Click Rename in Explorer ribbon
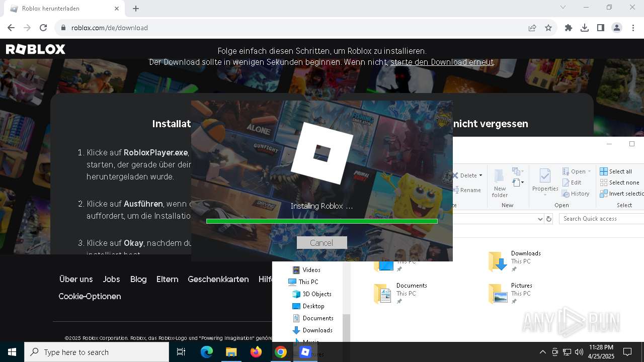 click(466, 190)
